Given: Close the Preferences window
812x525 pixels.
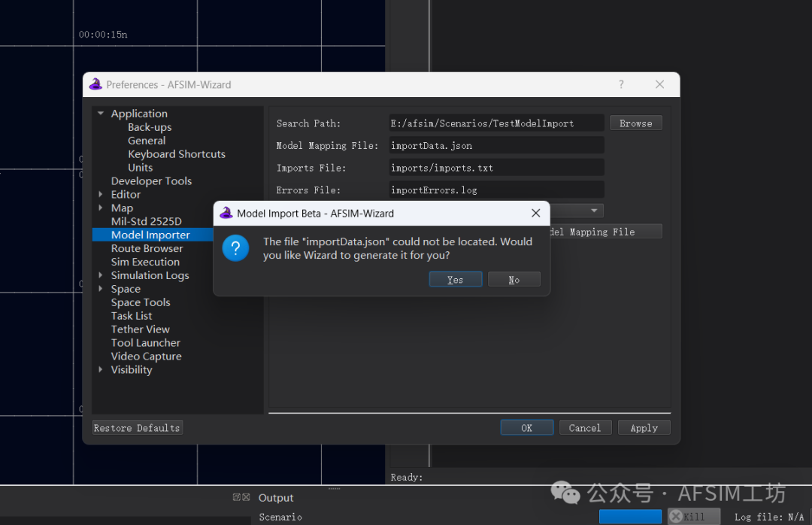Looking at the screenshot, I should [x=659, y=84].
